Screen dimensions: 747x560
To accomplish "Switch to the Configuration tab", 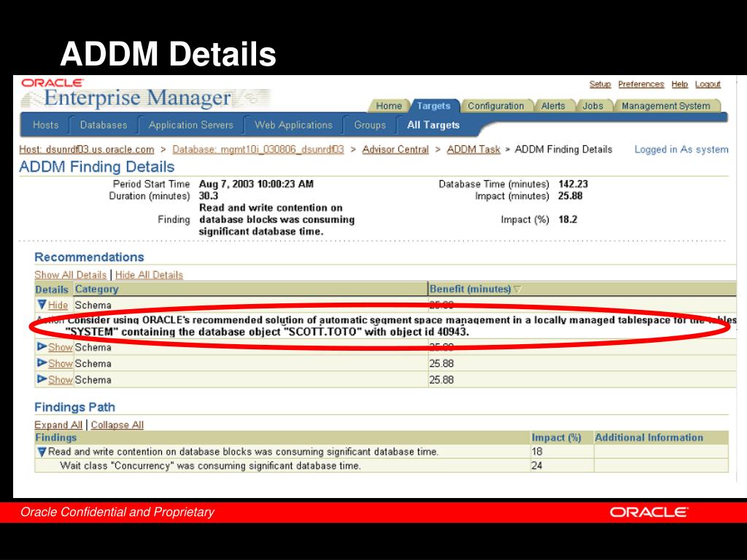I will [x=495, y=106].
